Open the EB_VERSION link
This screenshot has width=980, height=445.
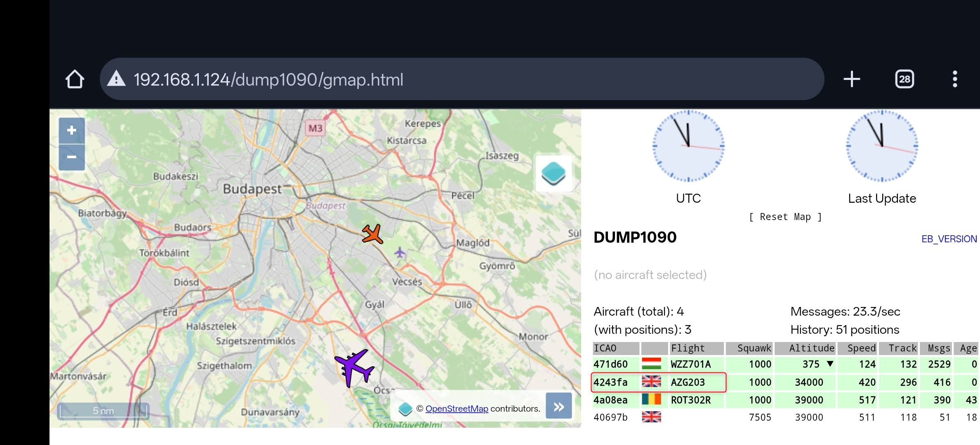(x=949, y=239)
